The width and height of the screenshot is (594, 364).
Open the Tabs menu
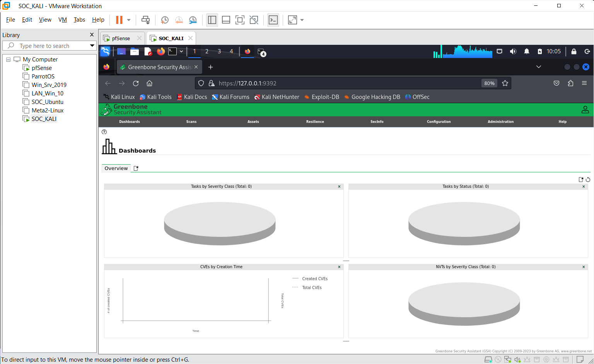tap(79, 20)
